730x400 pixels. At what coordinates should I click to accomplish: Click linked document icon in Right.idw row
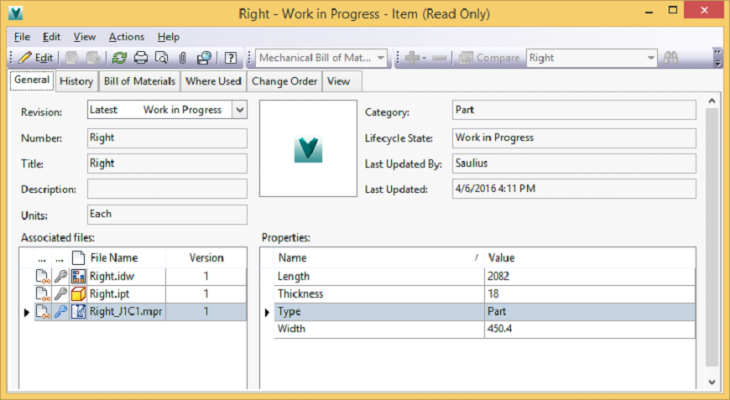pos(42,277)
